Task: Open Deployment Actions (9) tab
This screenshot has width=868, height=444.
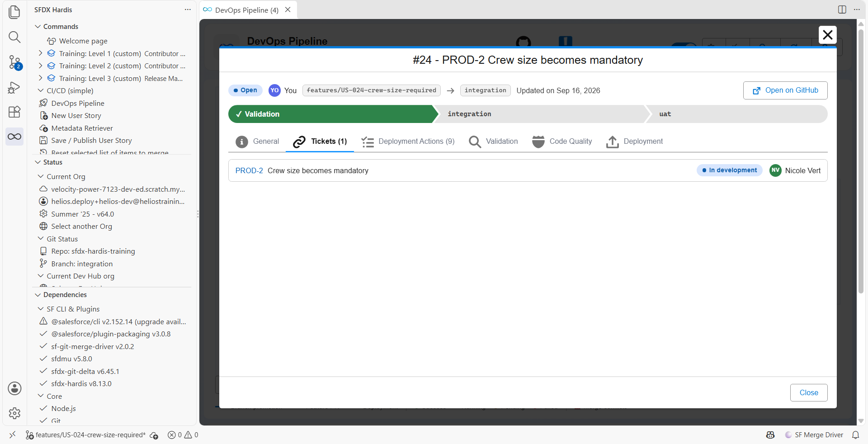Action: [408, 142]
